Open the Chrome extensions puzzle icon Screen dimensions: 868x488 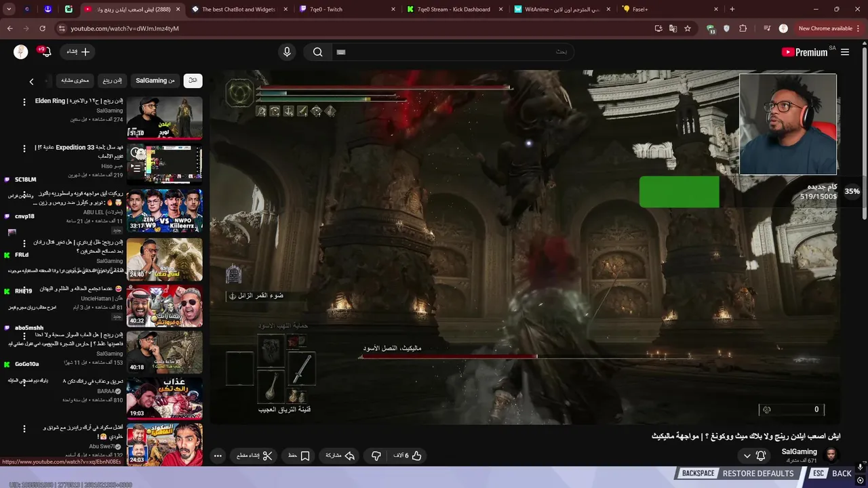pos(743,28)
